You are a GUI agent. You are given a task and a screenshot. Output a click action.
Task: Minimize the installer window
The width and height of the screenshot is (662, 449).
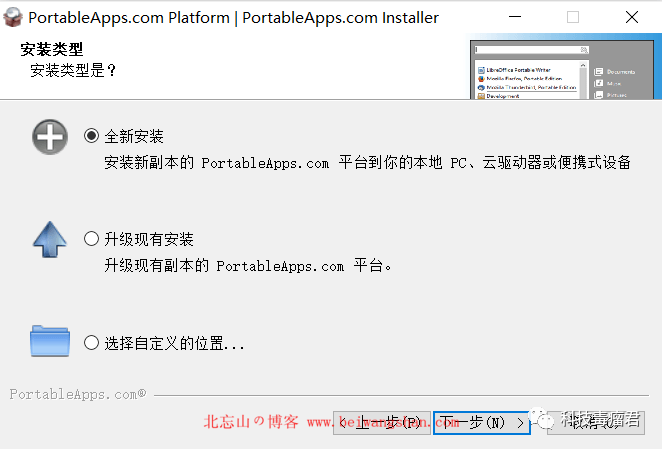click(515, 17)
